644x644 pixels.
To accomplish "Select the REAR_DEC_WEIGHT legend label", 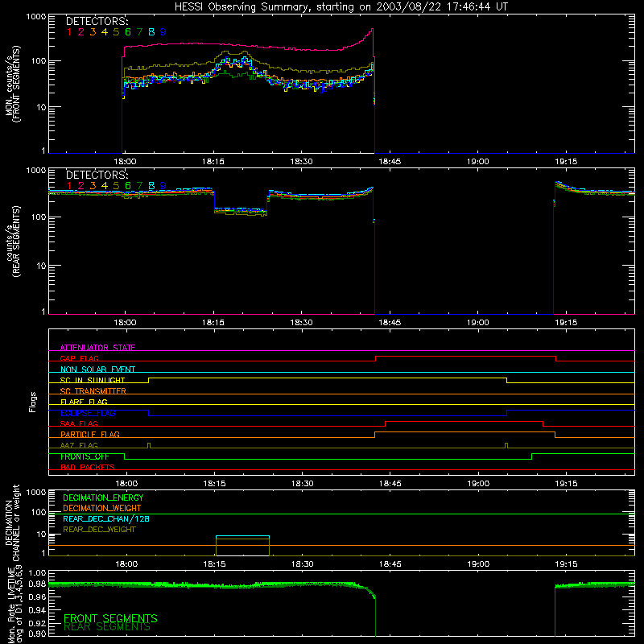I will pos(99,530).
